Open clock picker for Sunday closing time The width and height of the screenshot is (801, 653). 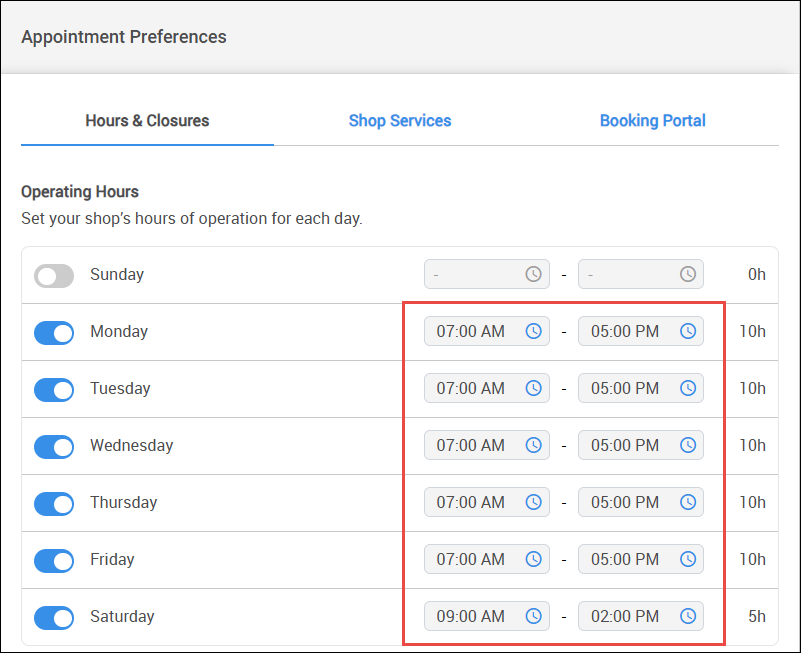click(x=688, y=274)
